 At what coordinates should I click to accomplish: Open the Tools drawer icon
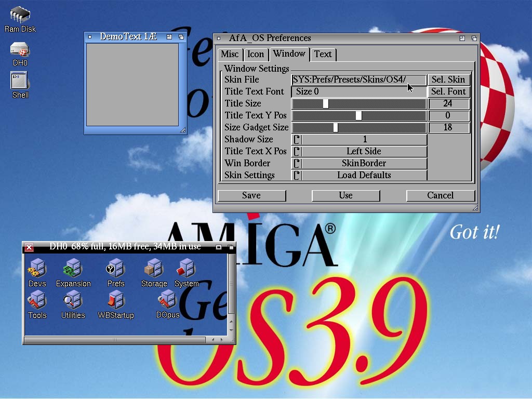pyautogui.click(x=37, y=304)
